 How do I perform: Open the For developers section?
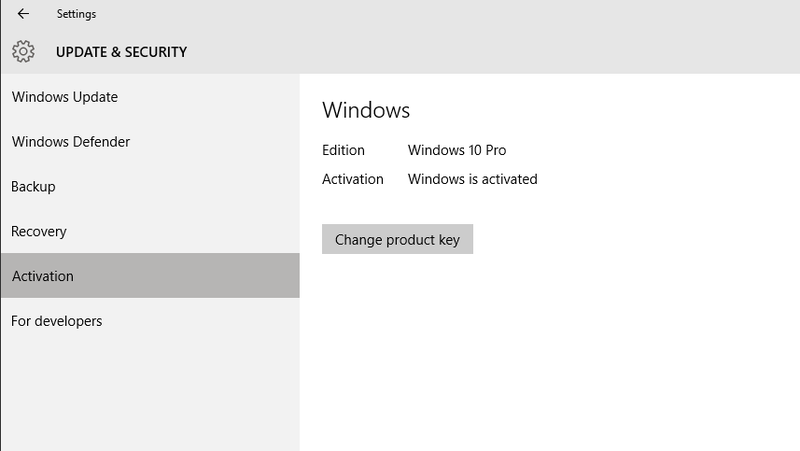click(x=150, y=321)
